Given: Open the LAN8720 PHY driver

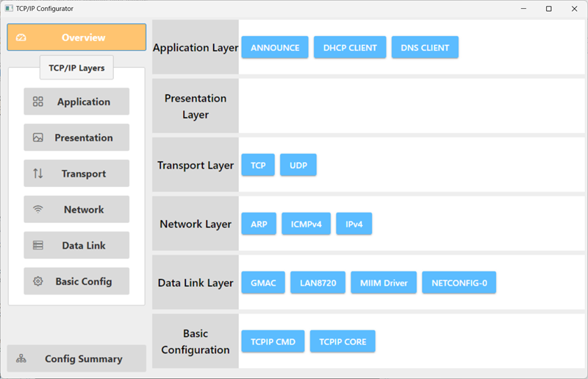Looking at the screenshot, I should coord(318,283).
